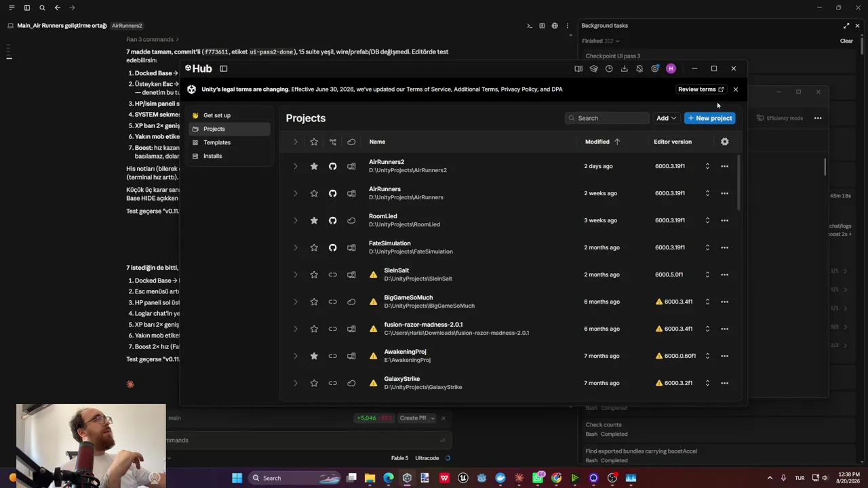Unfavorite the AwakeningProj project star
This screenshot has width=868, height=488.
(314, 356)
